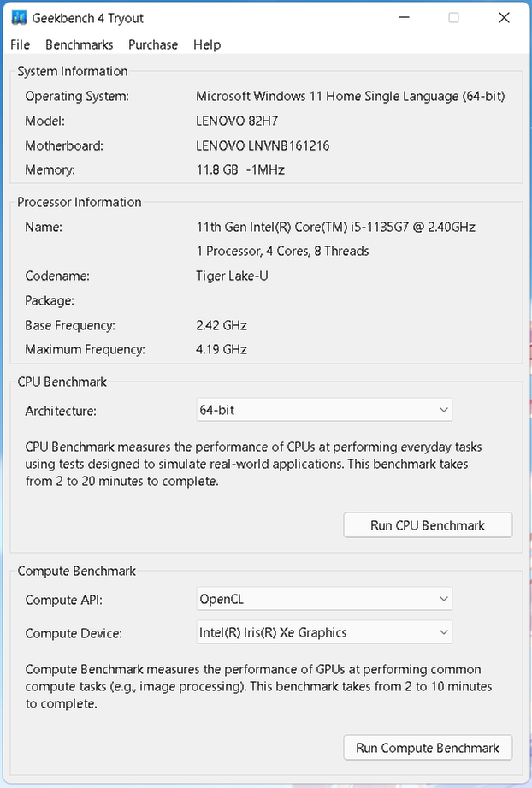Click the Compute API label
The image size is (532, 788).
tap(63, 600)
